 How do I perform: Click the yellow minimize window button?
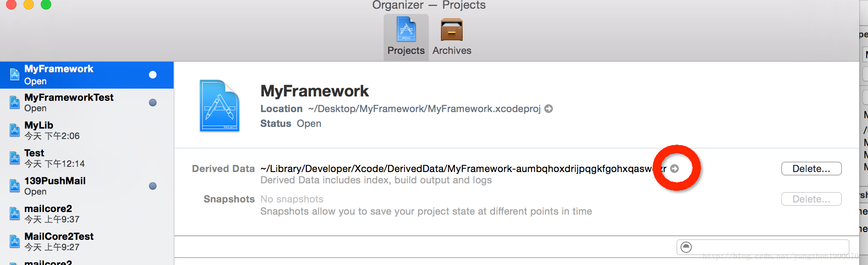tap(29, 4)
